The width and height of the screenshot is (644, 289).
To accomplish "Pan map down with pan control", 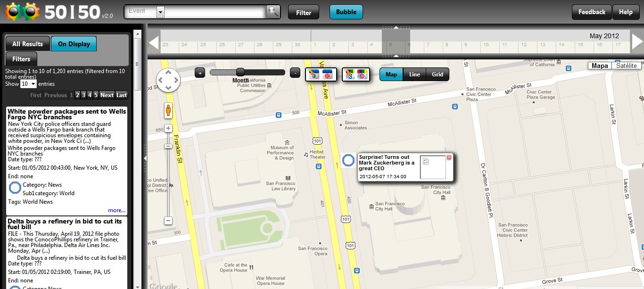I will [168, 88].
